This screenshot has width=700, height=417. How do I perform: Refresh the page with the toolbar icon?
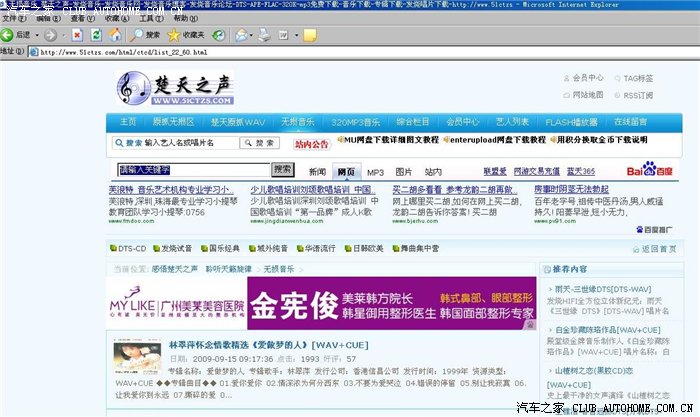click(x=95, y=34)
